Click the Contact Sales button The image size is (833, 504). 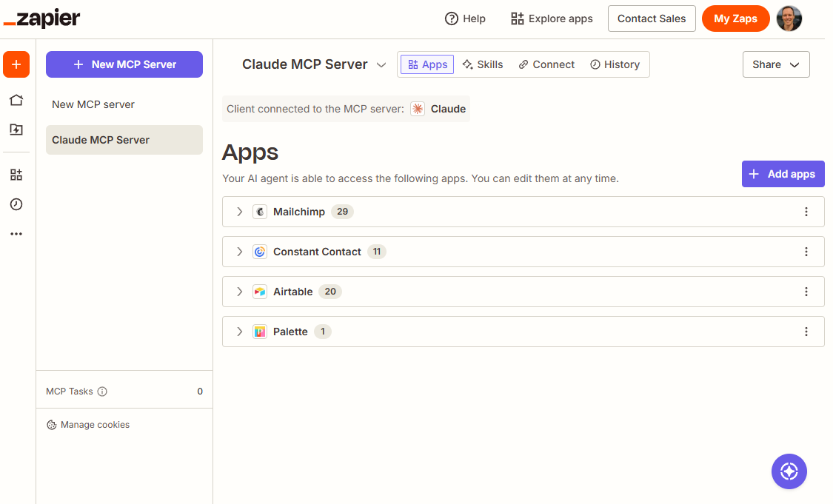coord(652,19)
